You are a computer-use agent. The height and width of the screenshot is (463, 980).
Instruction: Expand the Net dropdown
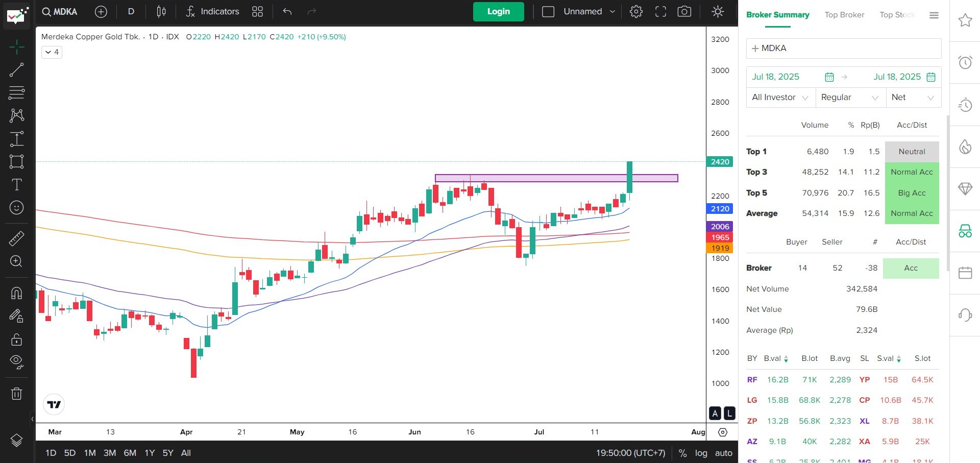[x=913, y=97]
